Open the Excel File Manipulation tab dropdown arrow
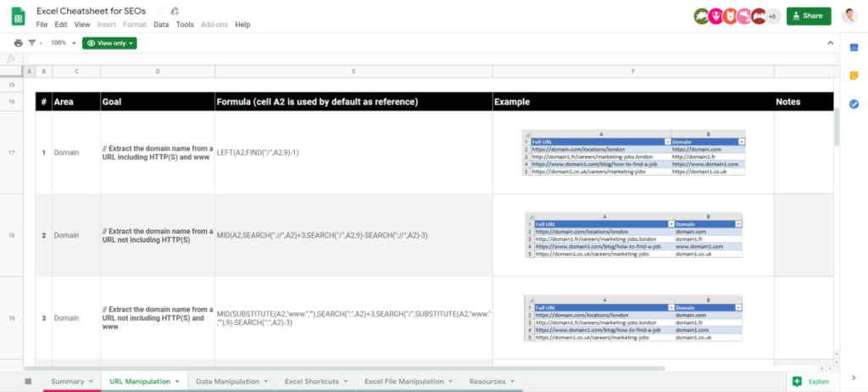This screenshot has width=868, height=392. pyautogui.click(x=450, y=382)
